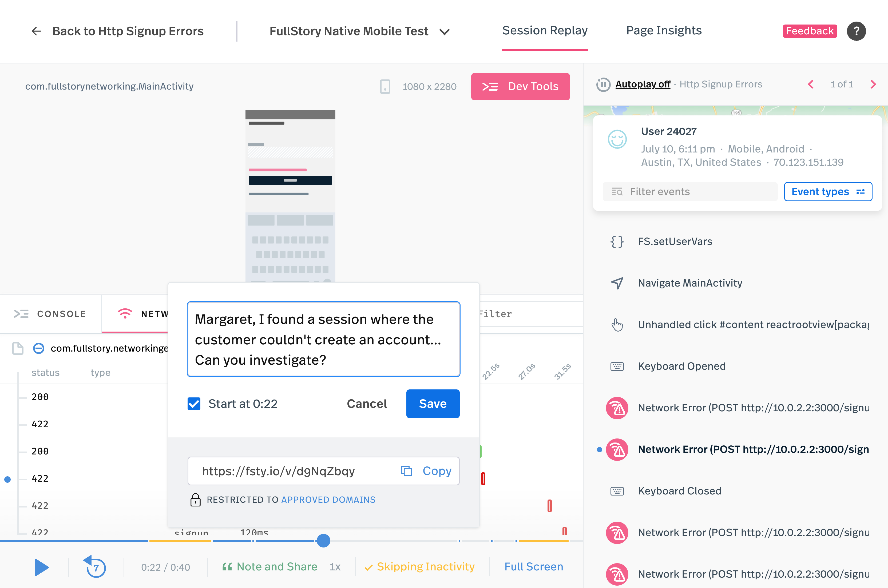Go to next session with right chevron

click(x=873, y=84)
